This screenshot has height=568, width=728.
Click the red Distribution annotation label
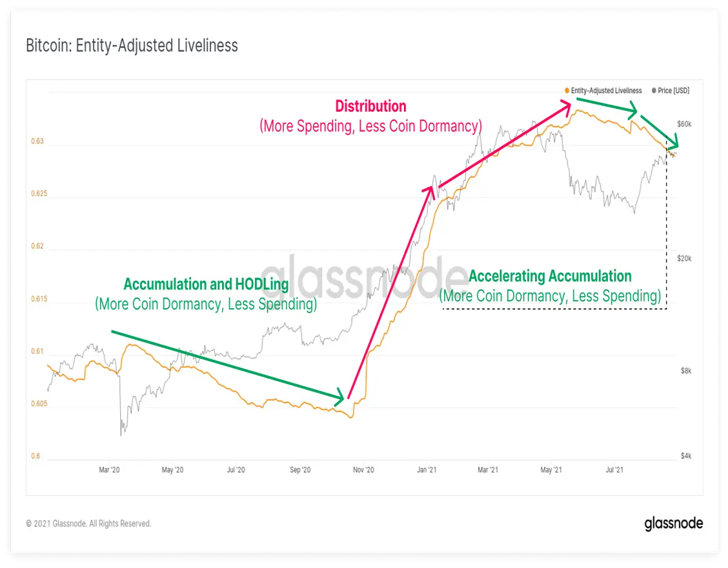(x=371, y=106)
